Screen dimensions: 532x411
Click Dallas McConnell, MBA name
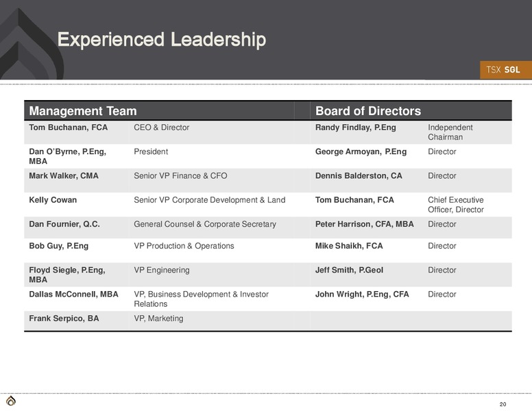(73, 295)
